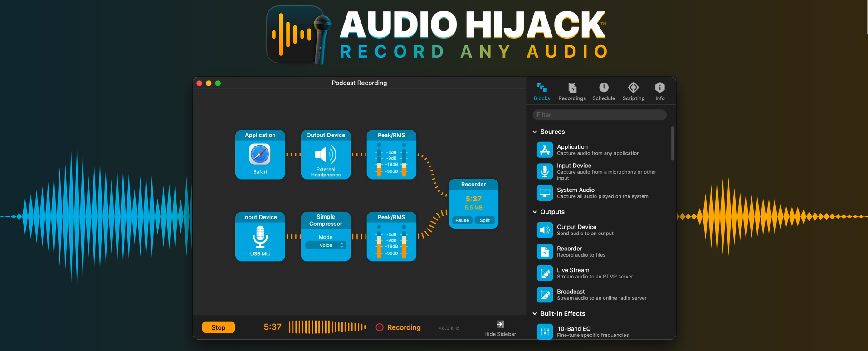Collapse the Outputs section

click(535, 212)
